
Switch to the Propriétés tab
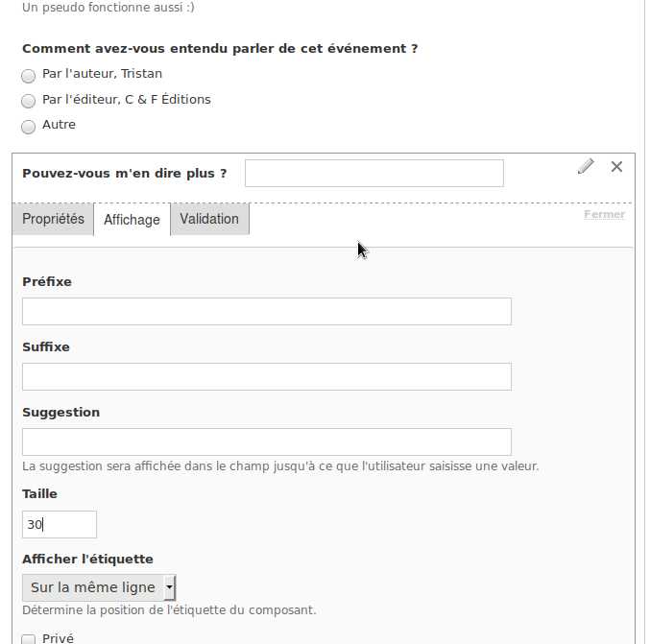53,219
